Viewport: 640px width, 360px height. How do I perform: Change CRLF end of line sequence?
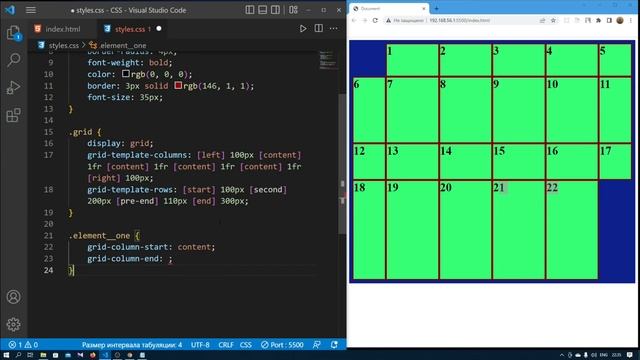(x=226, y=345)
